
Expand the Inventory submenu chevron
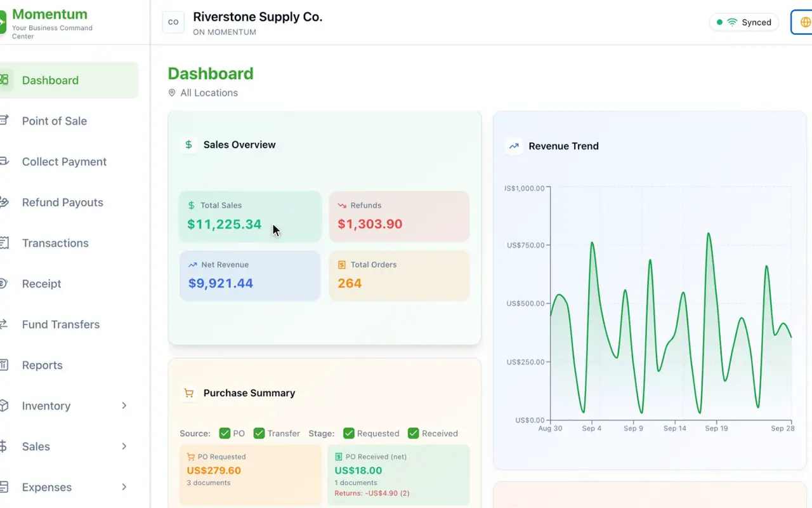click(124, 405)
